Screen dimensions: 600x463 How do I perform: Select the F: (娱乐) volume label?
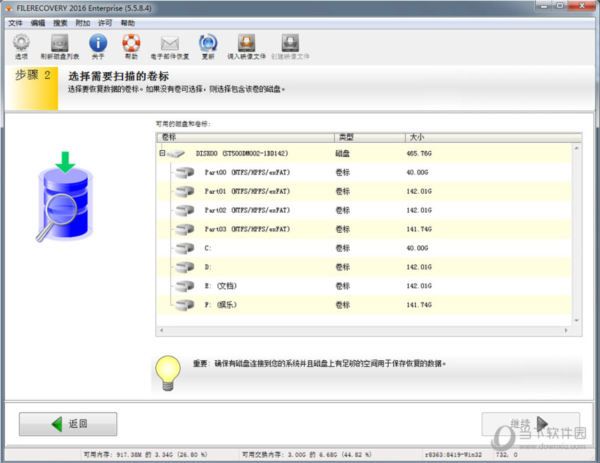tap(220, 305)
